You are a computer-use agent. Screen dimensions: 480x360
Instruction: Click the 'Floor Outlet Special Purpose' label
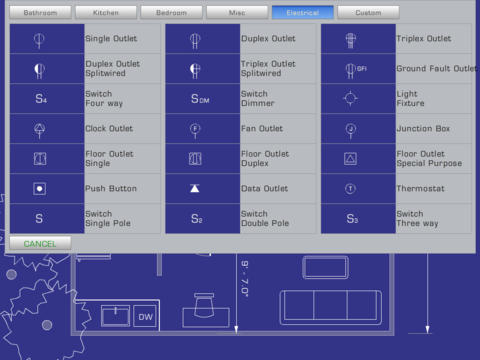click(x=429, y=158)
